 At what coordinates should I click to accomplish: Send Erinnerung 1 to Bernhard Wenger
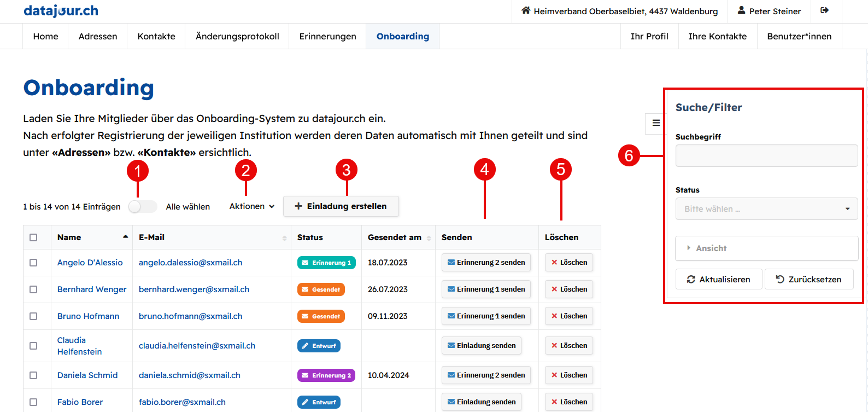486,289
